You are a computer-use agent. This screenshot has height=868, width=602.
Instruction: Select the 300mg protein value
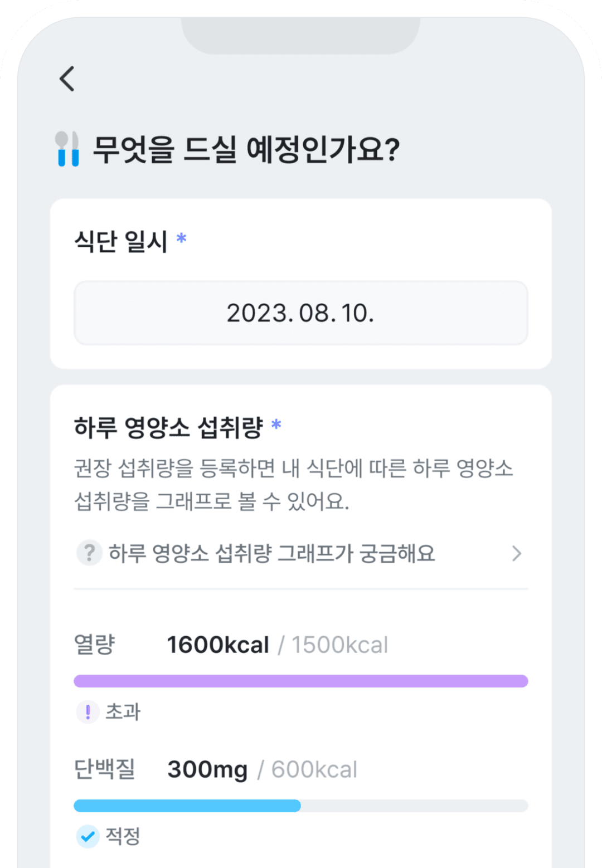click(x=207, y=769)
